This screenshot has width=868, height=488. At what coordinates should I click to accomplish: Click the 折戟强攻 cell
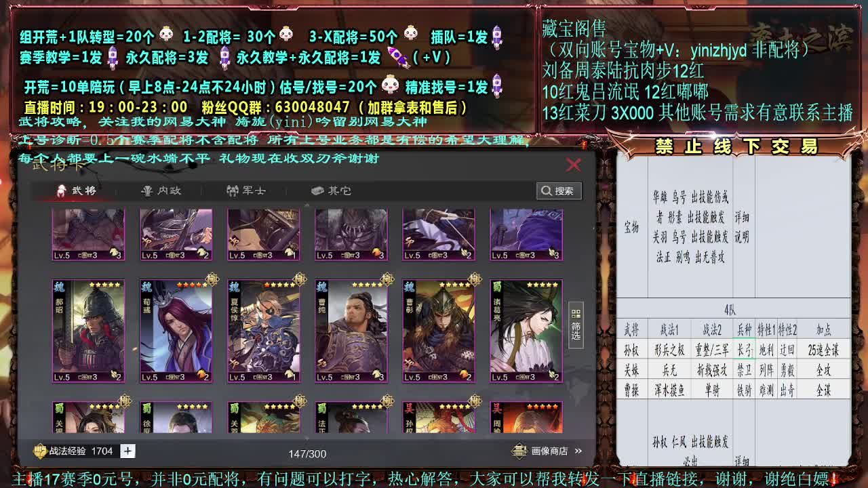(x=712, y=370)
